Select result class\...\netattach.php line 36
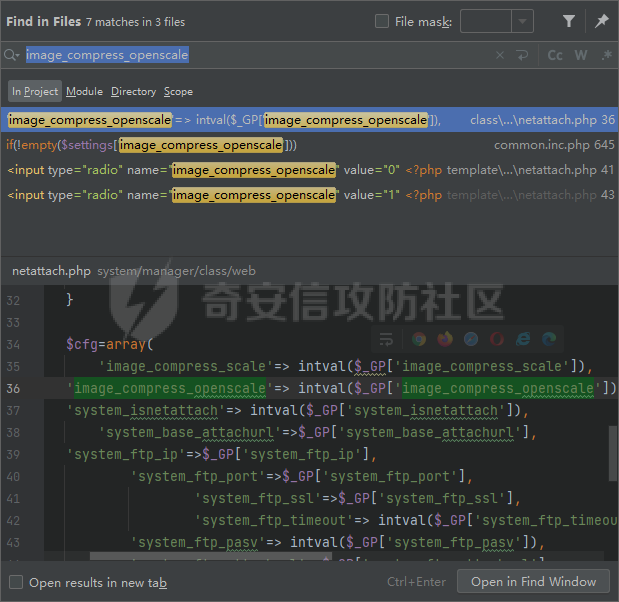Screen dimensions: 619x602 [x=310, y=120]
